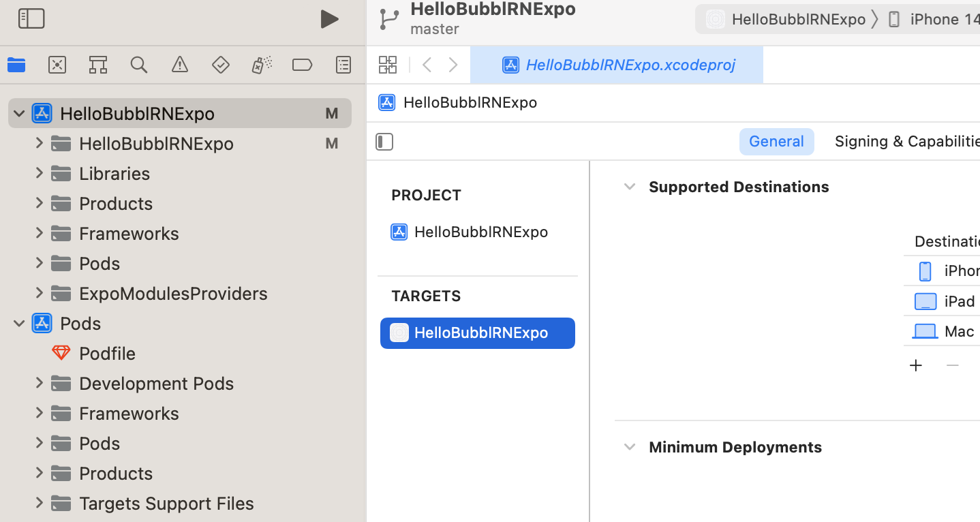980x522 pixels.
Task: Switch to the General tab
Action: (x=776, y=141)
